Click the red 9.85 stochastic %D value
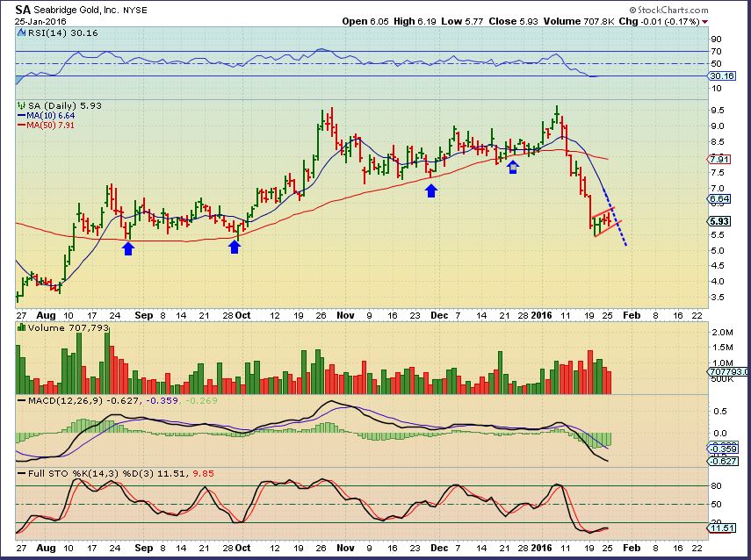This screenshot has width=751, height=560. (204, 473)
